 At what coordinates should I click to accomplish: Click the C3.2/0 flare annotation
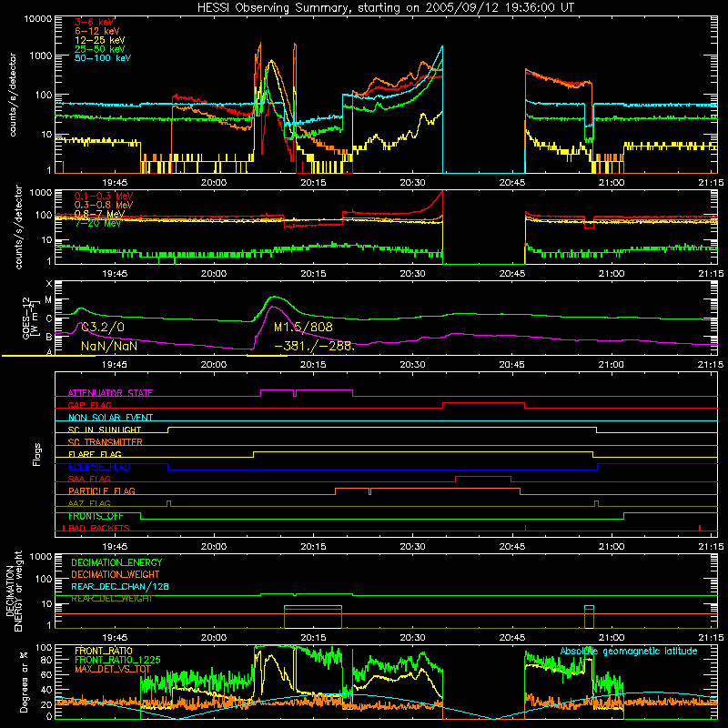click(103, 328)
